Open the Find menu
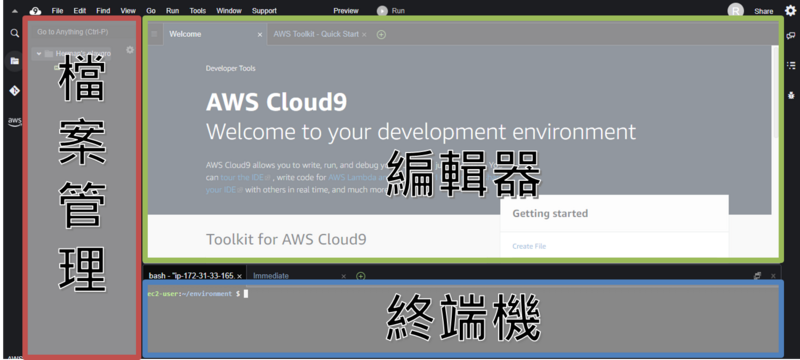Screen dimensions: 800x360 [x=103, y=11]
